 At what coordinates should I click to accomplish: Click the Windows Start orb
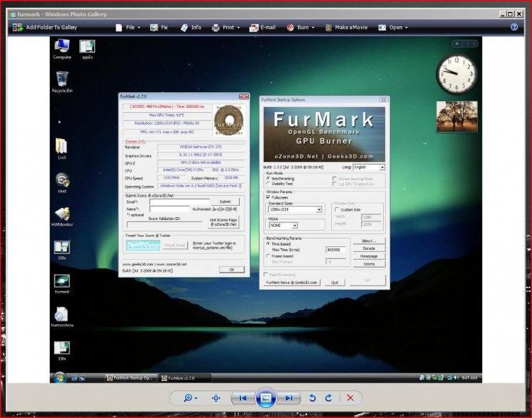tap(60, 378)
